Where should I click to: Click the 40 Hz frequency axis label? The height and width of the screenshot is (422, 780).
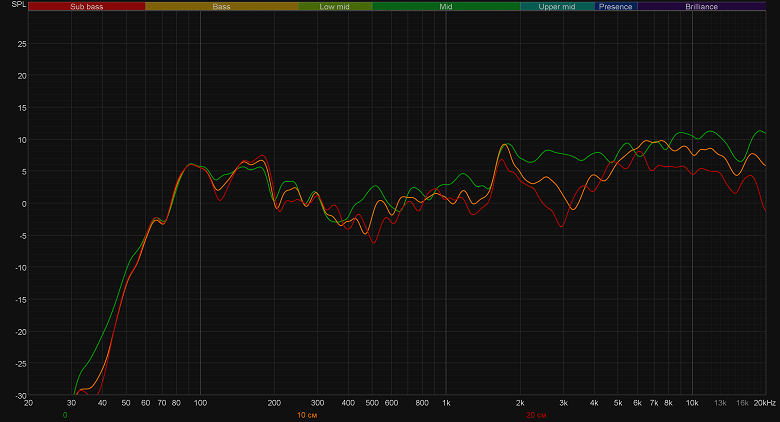(x=102, y=403)
